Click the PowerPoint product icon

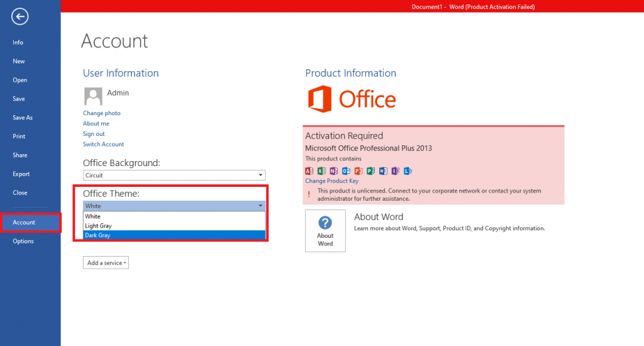point(358,171)
